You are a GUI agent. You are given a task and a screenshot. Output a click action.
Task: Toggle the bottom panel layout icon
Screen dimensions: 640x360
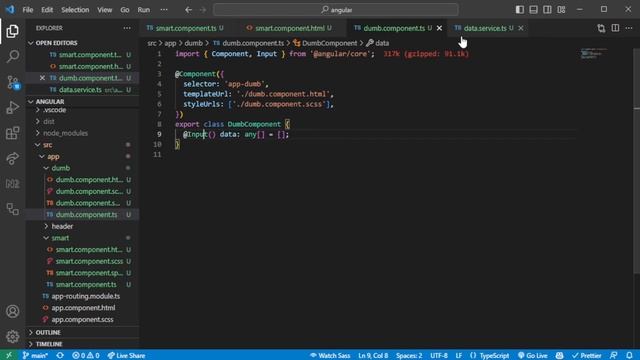pyautogui.click(x=533, y=10)
